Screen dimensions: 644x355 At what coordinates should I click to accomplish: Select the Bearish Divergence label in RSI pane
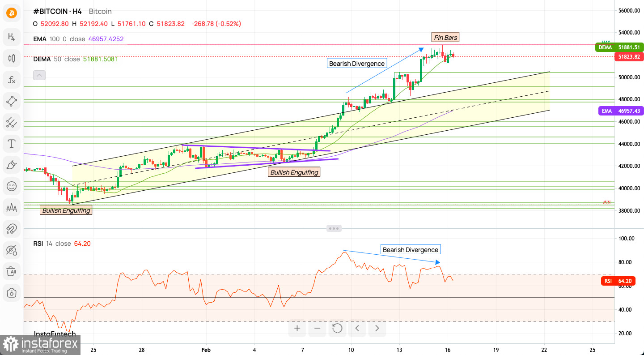point(411,250)
